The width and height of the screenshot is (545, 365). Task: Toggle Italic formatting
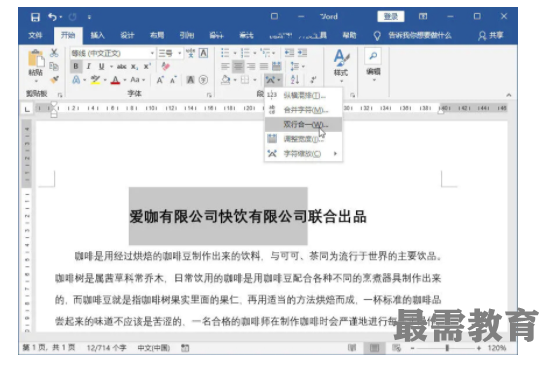pyautogui.click(x=89, y=66)
